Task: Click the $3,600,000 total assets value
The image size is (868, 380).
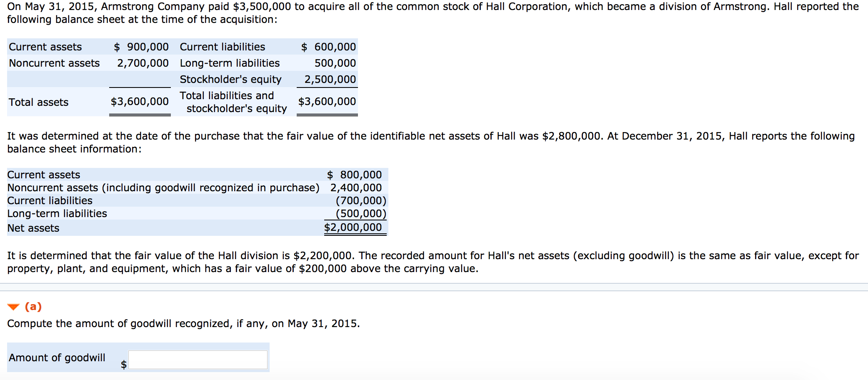Action: (140, 101)
